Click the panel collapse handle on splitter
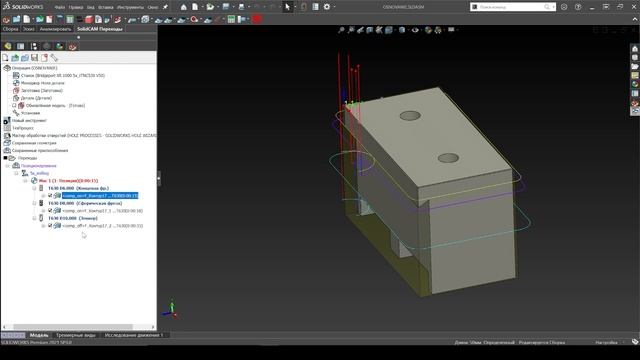Screen dimensions: 640x360 [x=159, y=178]
